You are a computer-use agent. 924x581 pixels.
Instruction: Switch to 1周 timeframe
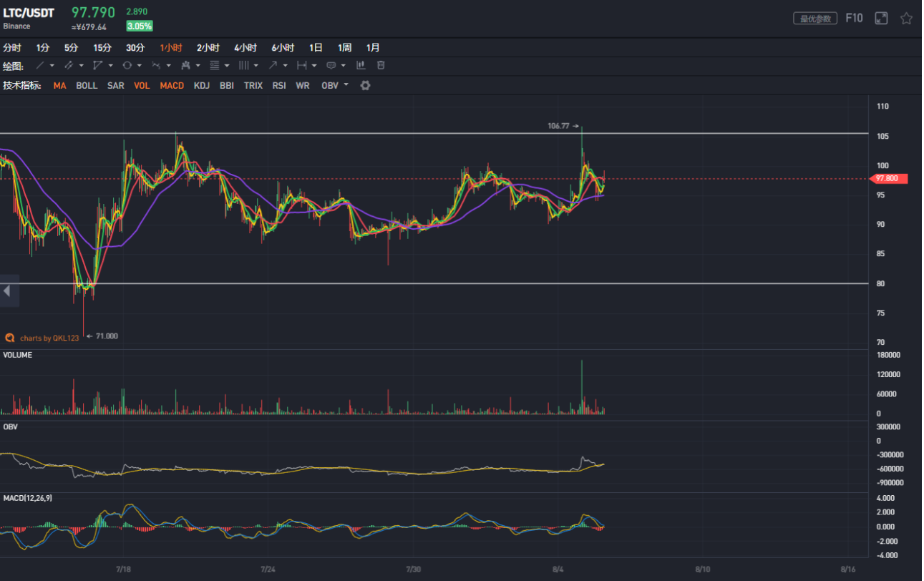point(345,48)
